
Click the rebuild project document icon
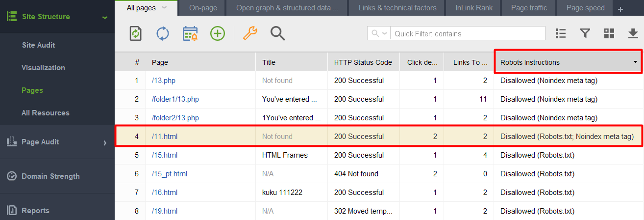click(x=136, y=33)
